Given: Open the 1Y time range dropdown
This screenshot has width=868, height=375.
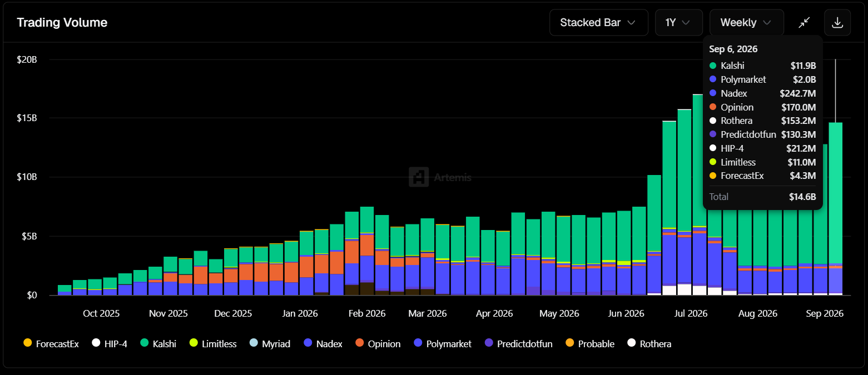Looking at the screenshot, I should click(678, 23).
